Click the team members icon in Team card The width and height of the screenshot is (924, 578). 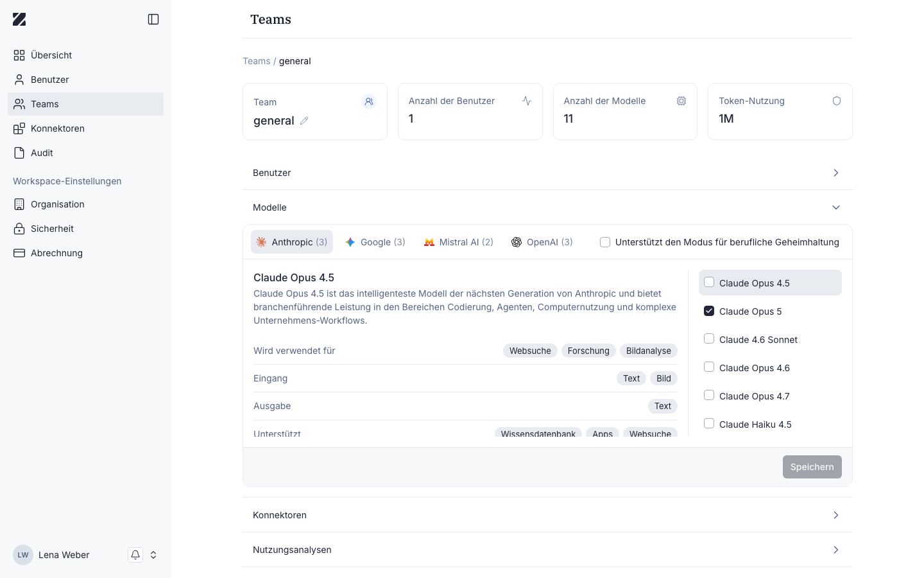click(x=369, y=101)
